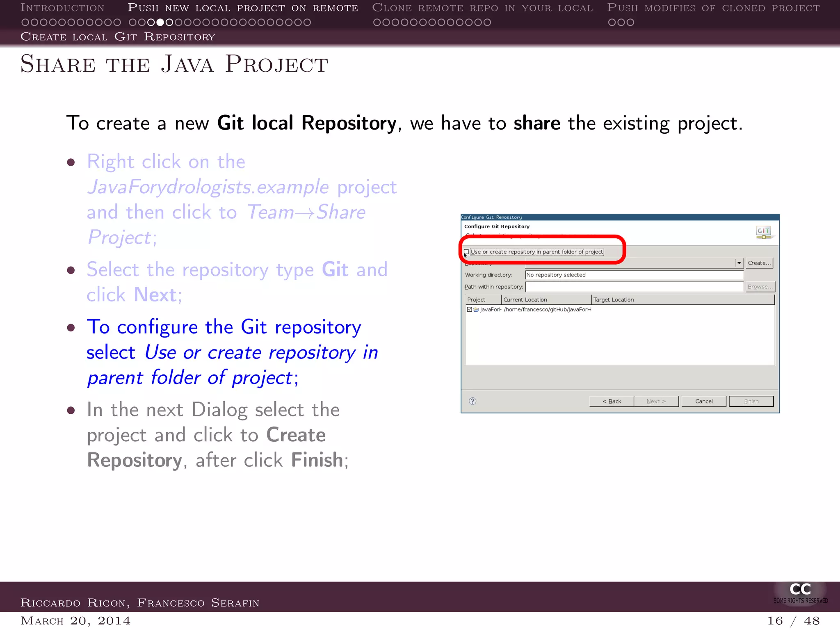
Task: Go to 'Clone remote repo in your local' section
Action: click(x=482, y=8)
